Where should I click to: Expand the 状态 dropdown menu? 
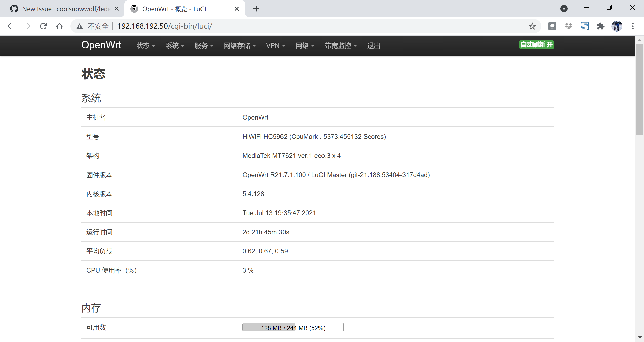[x=145, y=46]
